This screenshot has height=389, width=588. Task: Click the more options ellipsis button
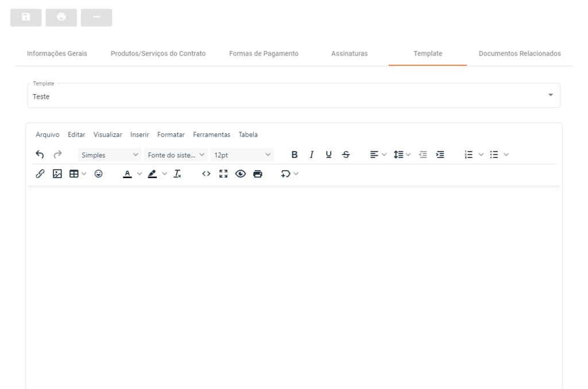[96, 17]
